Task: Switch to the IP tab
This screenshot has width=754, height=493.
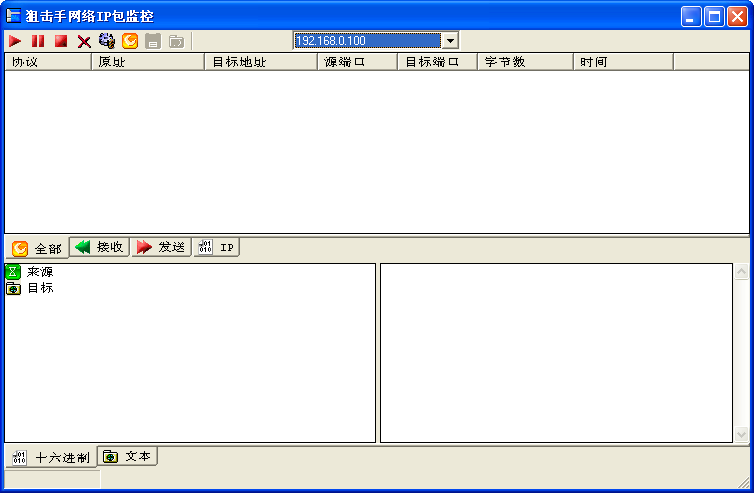Action: (x=217, y=247)
